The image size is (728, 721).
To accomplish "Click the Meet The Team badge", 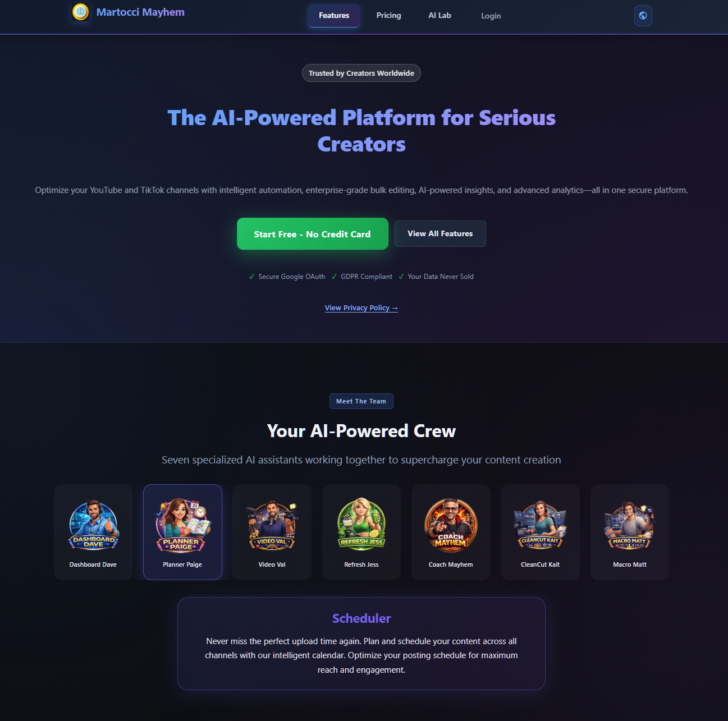I will click(361, 401).
